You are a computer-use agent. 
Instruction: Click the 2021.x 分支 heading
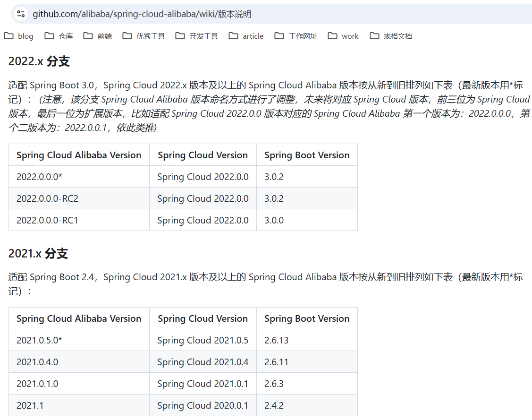pyautogui.click(x=38, y=254)
